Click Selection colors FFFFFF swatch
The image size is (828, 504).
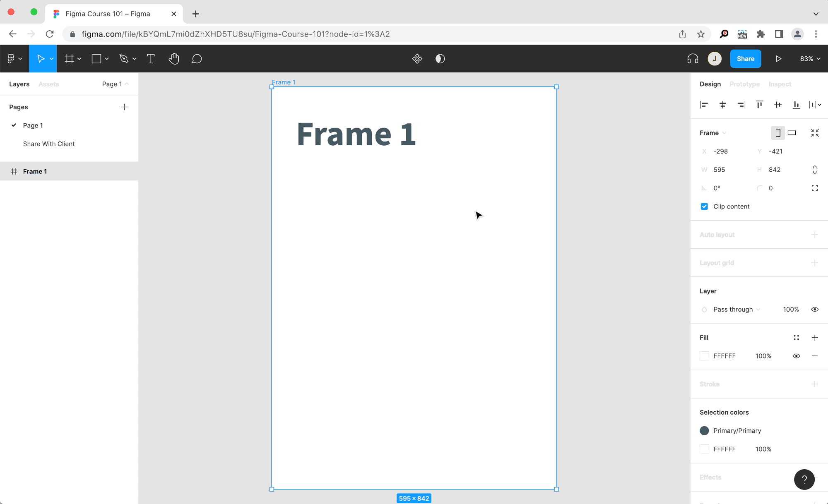click(704, 449)
